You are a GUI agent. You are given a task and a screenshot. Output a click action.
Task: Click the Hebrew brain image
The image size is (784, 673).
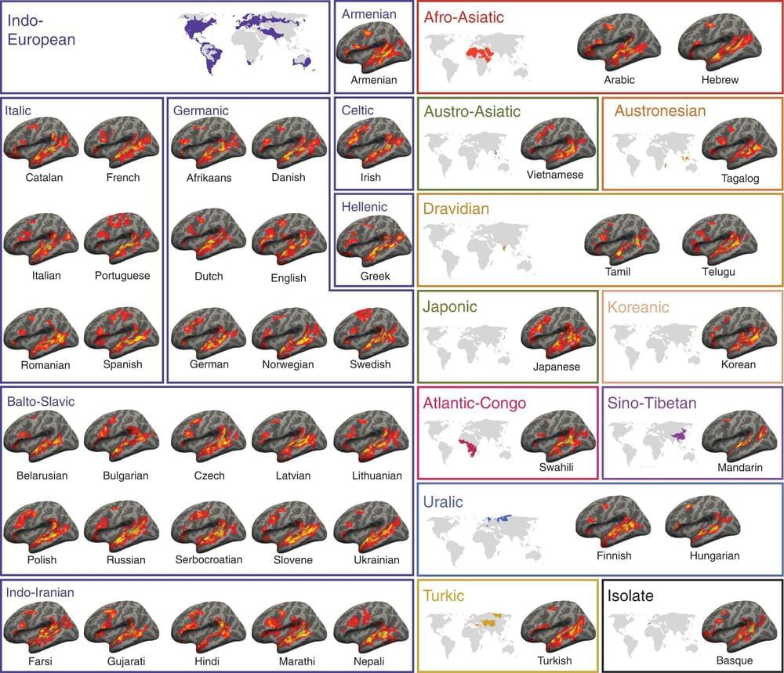point(719,45)
